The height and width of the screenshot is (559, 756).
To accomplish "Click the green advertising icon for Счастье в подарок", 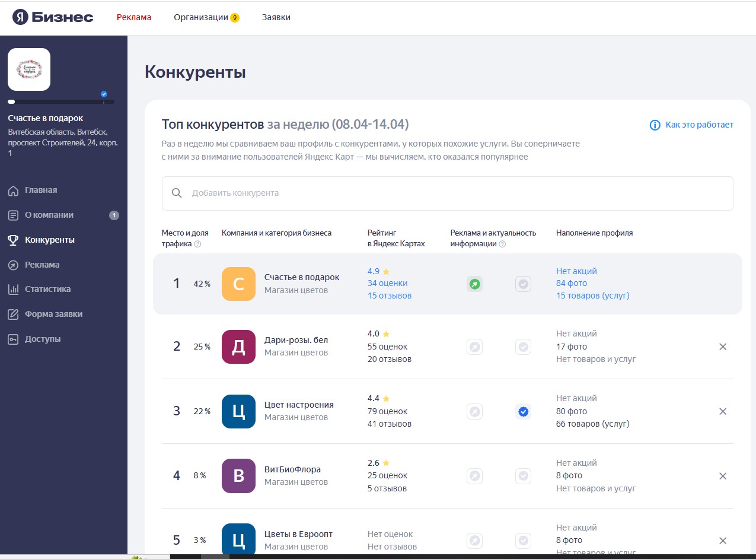I will 474,284.
